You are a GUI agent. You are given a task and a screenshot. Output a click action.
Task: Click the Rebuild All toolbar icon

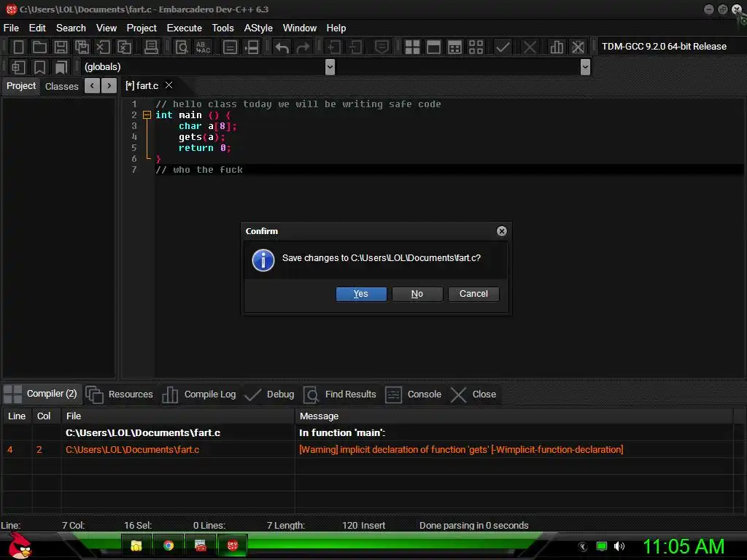476,47
